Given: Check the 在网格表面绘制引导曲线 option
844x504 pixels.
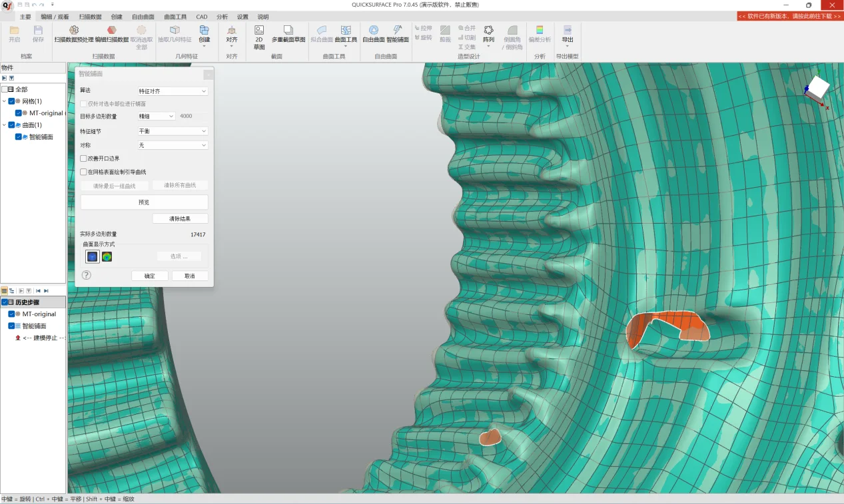Looking at the screenshot, I should 83,172.
